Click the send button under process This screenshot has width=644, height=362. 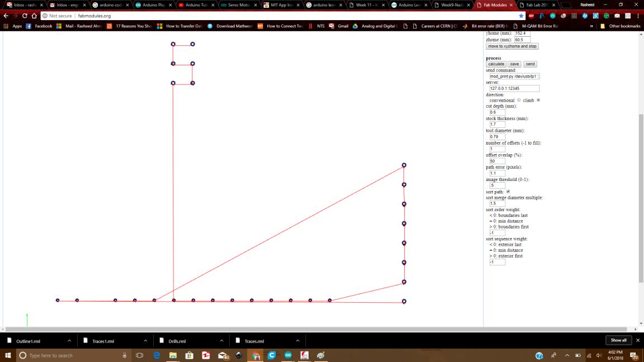click(x=530, y=64)
